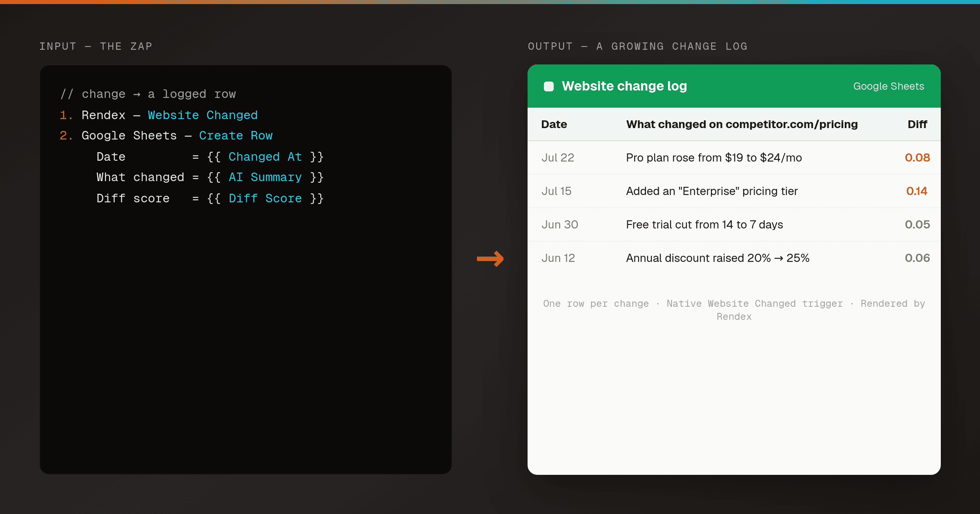Click the Jun 30 date cell
The image size is (980, 514).
click(560, 225)
